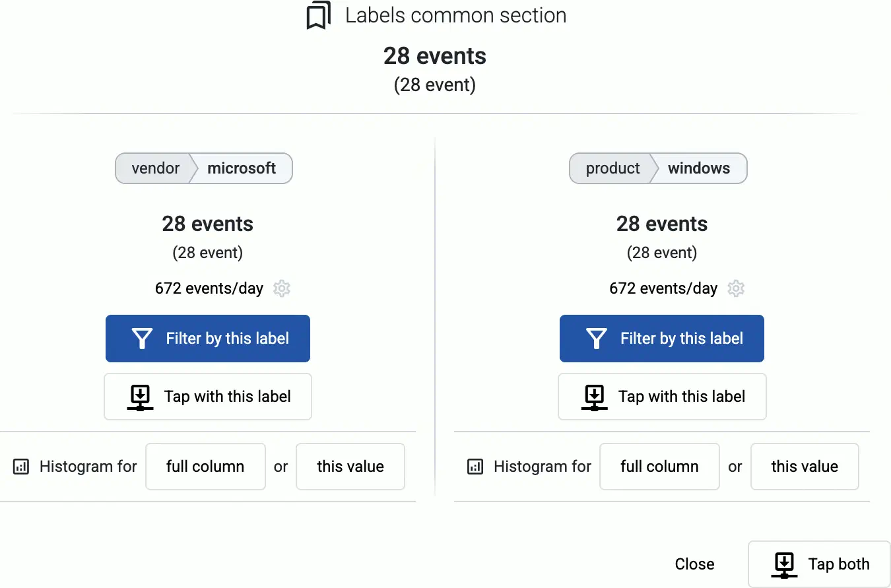Close the labels dialog
This screenshot has height=588, width=891.
coord(694,564)
